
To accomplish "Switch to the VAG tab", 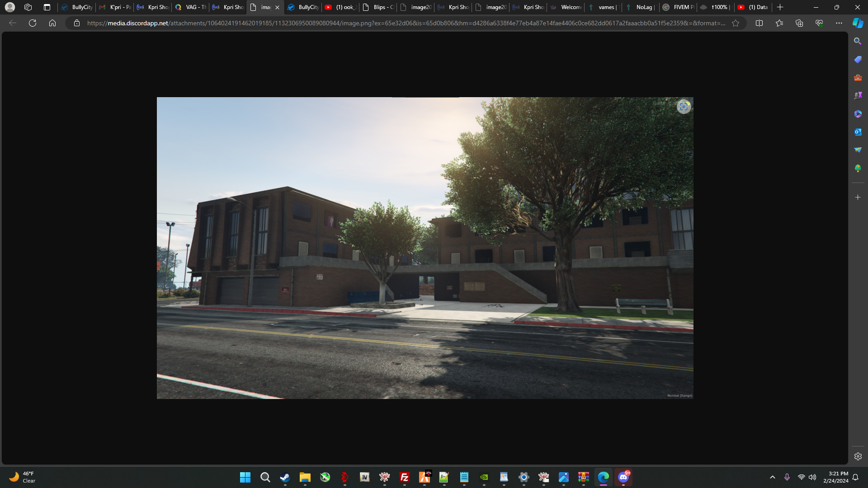I will (x=190, y=7).
